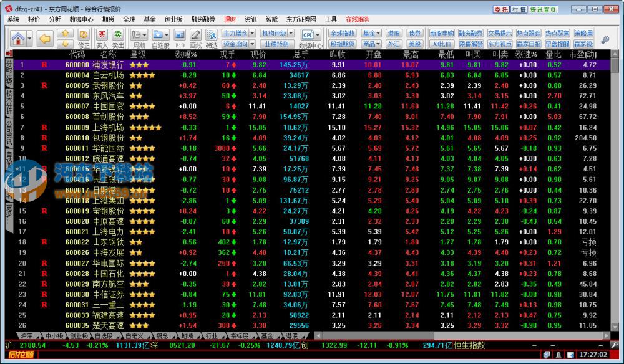This screenshot has width=624, height=364.
Task: Click the horizontal scrollbar thumb under the table
Action: 378,336
